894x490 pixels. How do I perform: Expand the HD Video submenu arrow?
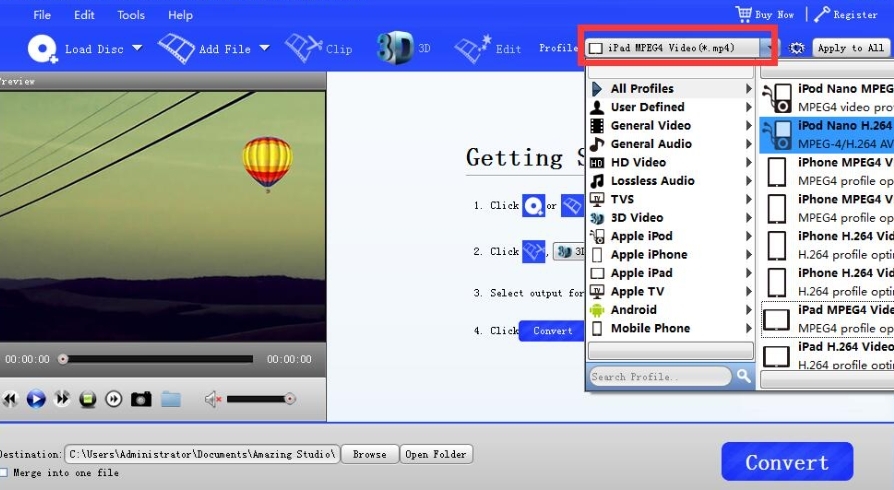click(749, 163)
